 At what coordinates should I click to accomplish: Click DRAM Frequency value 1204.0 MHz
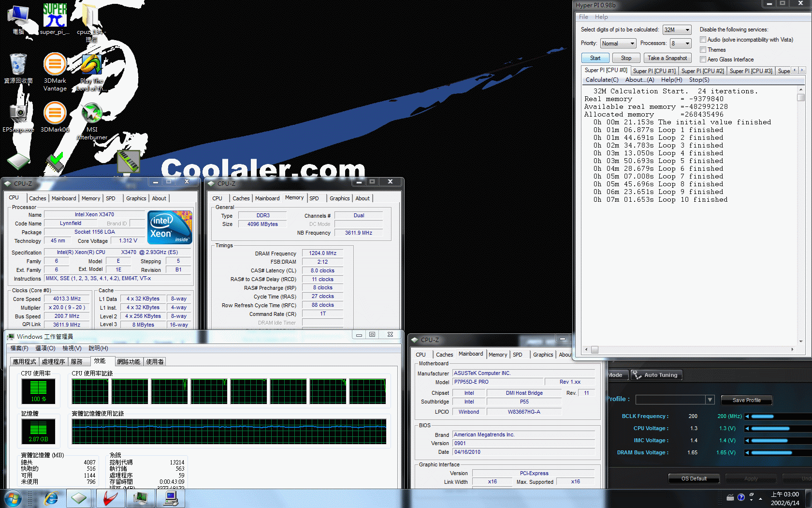(322, 253)
